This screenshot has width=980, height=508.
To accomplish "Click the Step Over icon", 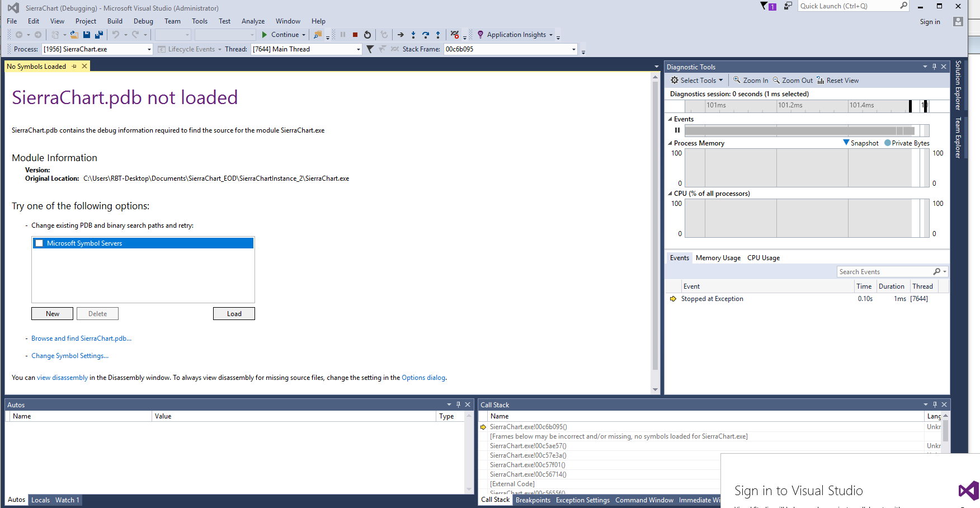I will 426,35.
